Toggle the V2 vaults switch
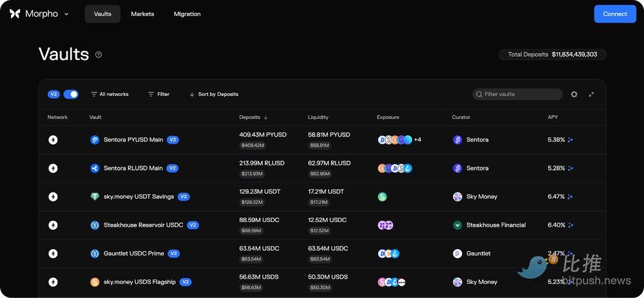644x298 pixels. click(71, 94)
